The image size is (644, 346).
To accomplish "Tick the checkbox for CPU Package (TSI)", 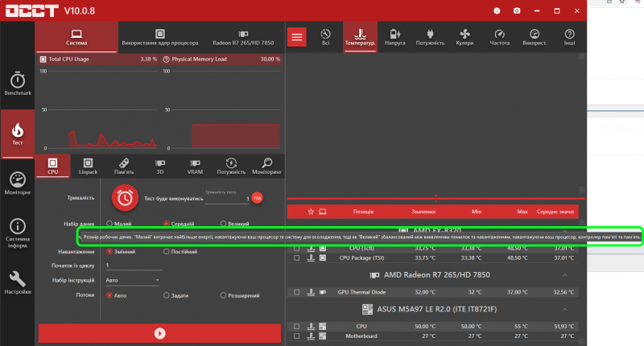I will coord(297,258).
